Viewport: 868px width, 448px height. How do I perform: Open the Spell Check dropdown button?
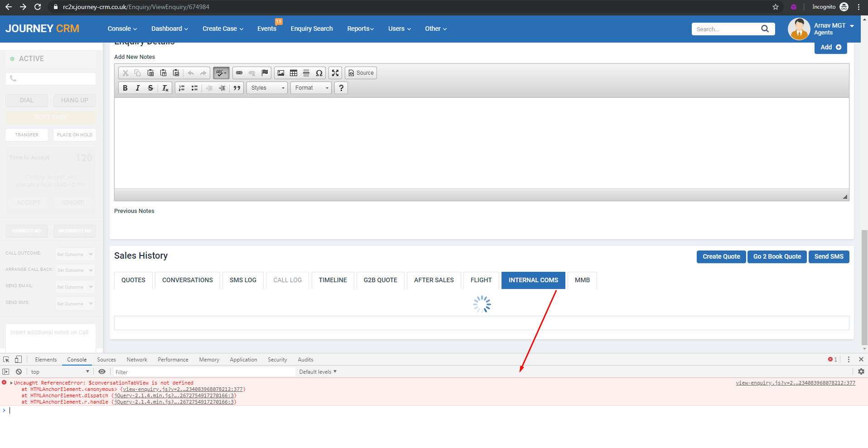click(221, 73)
